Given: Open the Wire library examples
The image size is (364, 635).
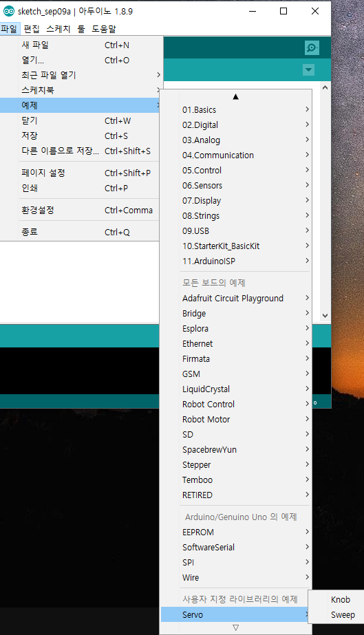Looking at the screenshot, I should coord(236,577).
